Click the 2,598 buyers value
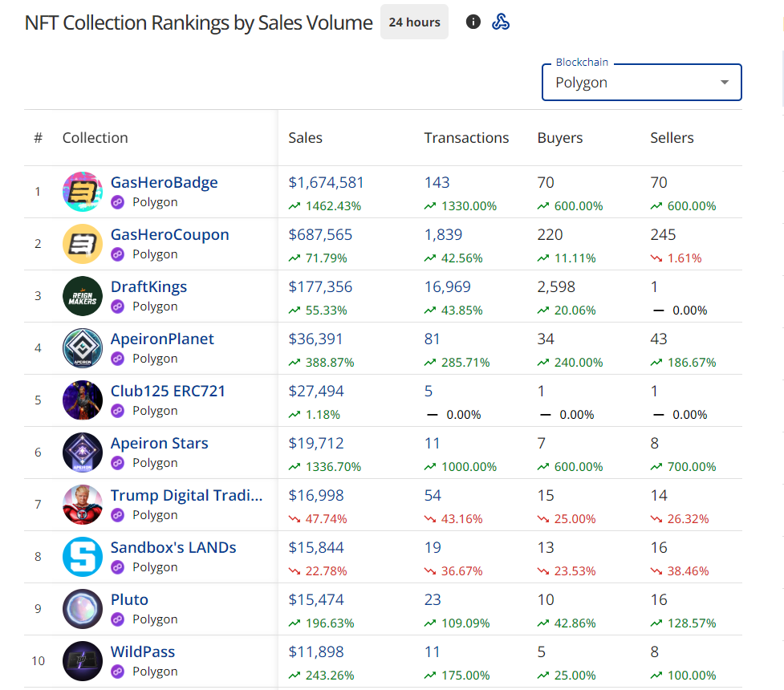784x690 pixels. pyautogui.click(x=556, y=286)
